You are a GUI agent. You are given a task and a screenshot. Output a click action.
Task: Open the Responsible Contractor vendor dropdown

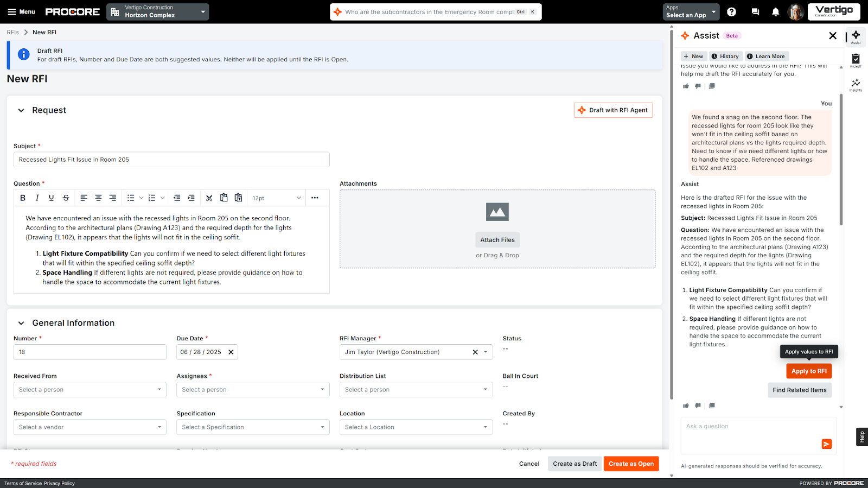(x=90, y=427)
